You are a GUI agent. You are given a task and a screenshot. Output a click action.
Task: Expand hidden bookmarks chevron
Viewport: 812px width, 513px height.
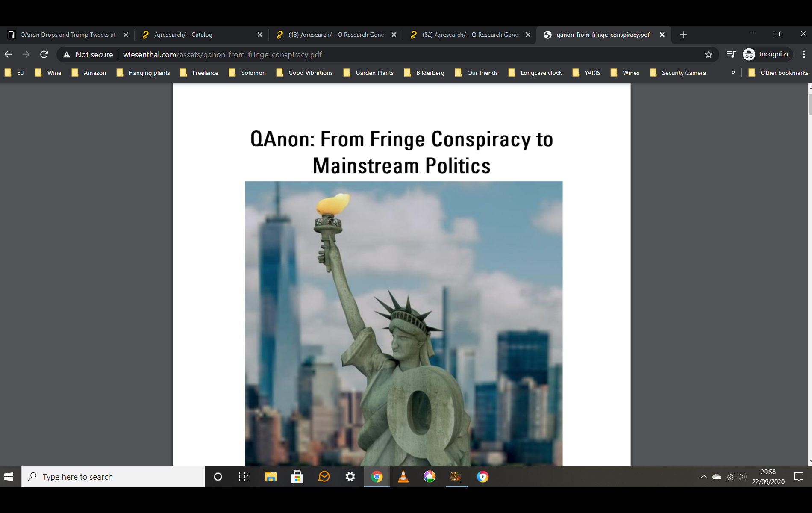pos(733,72)
